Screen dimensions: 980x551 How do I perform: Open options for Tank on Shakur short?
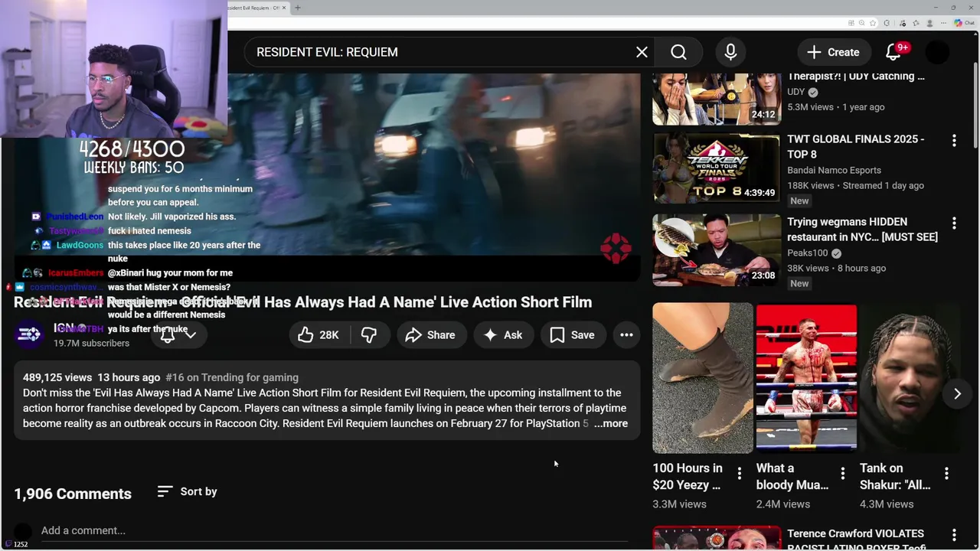click(946, 474)
